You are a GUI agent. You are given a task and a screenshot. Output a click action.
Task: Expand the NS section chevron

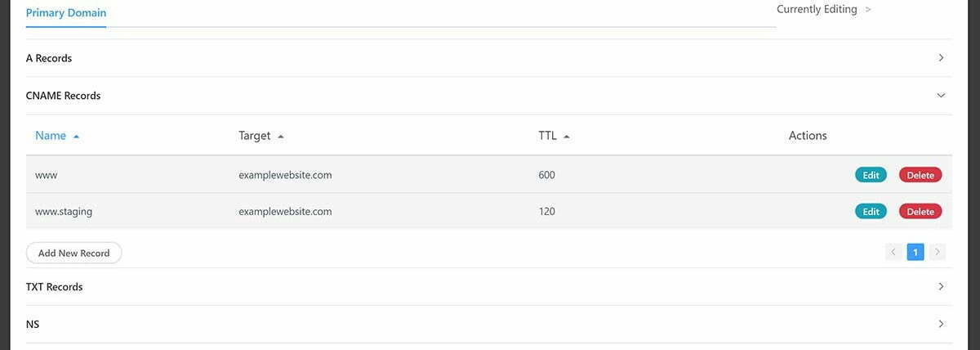point(941,325)
